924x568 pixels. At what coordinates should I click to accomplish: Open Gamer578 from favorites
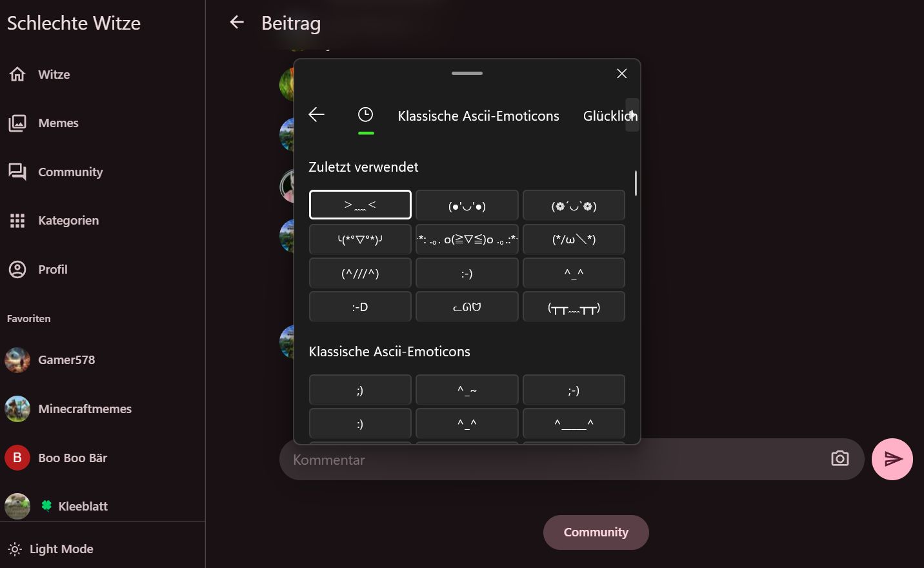click(66, 360)
